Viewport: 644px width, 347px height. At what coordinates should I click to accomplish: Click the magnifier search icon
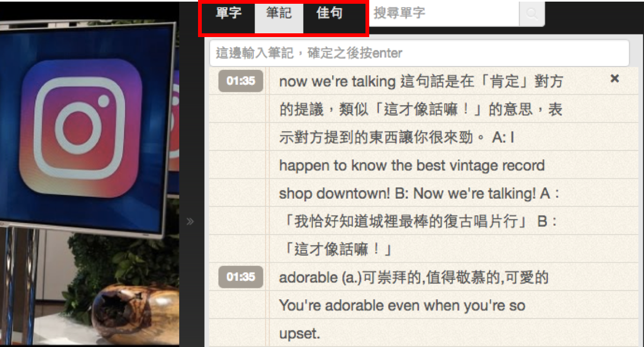[x=532, y=14]
